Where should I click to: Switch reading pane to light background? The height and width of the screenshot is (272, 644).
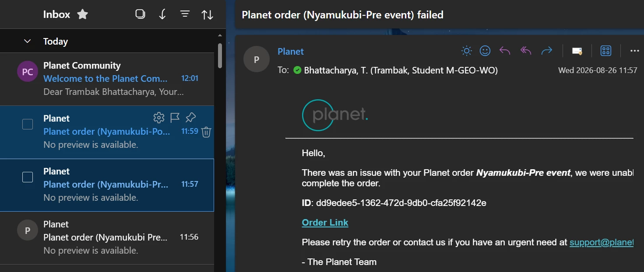[467, 51]
